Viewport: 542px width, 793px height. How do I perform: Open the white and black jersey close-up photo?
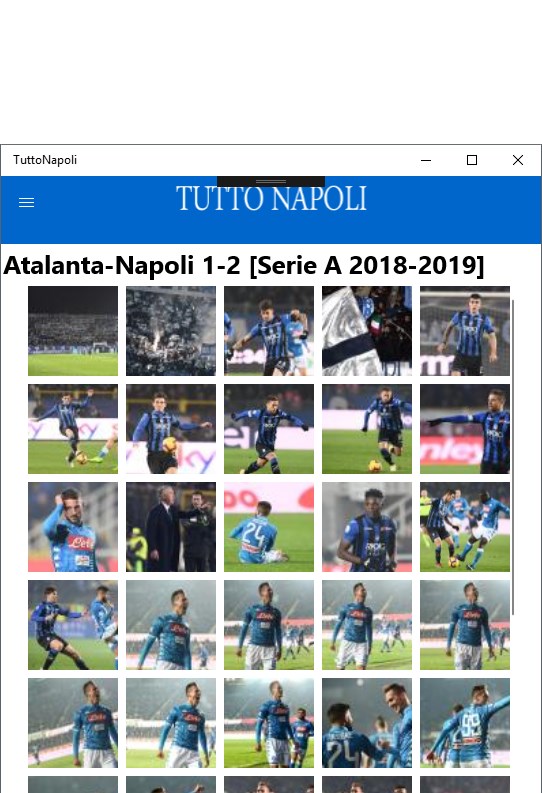click(367, 331)
